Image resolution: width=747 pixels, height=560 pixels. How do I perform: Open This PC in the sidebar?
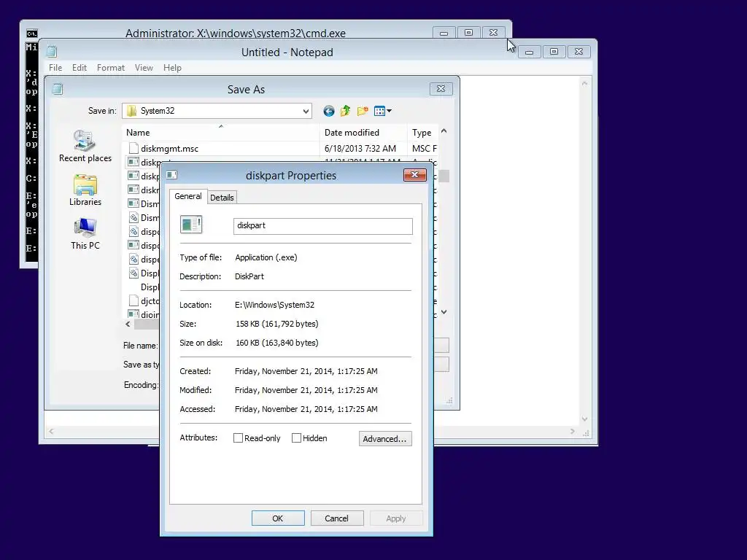pyautogui.click(x=85, y=234)
